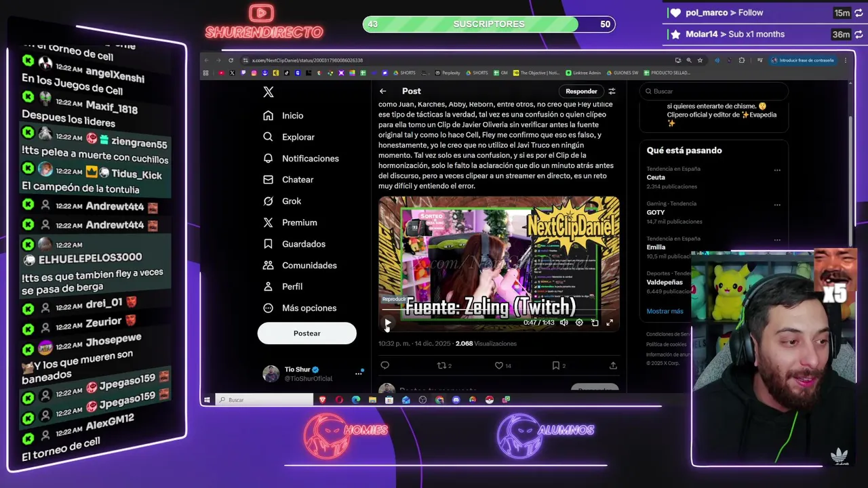
Task: Click Mostrar más under trends
Action: tap(665, 311)
